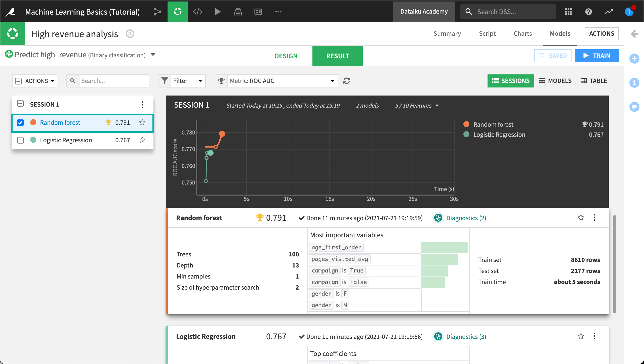
Task: Switch to Models view
Action: [555, 81]
